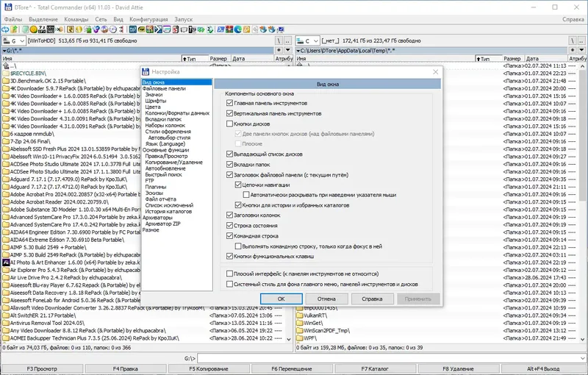Viewport: 588px width, 375px height.
Task: Enable Кнопки дисков checkbox
Action: tap(229, 124)
